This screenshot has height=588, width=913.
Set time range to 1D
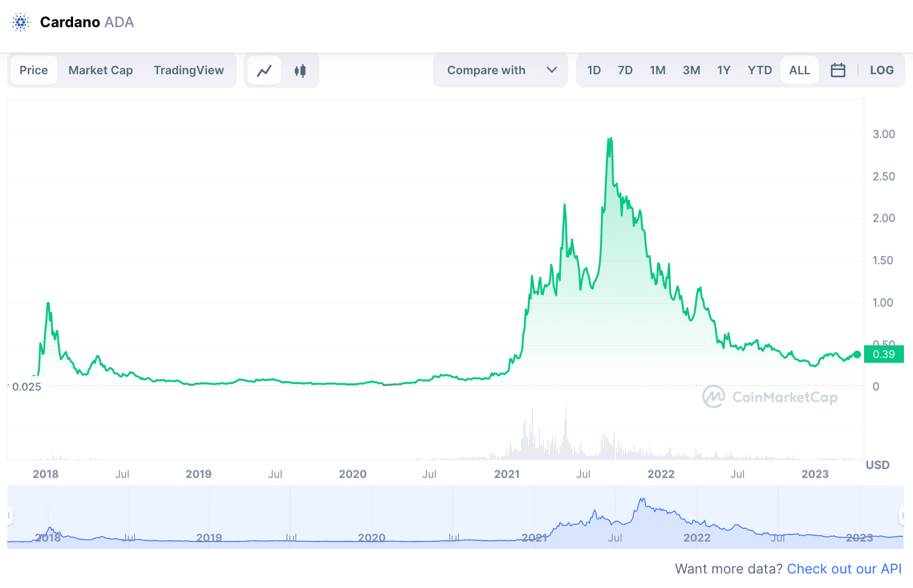[x=594, y=71]
